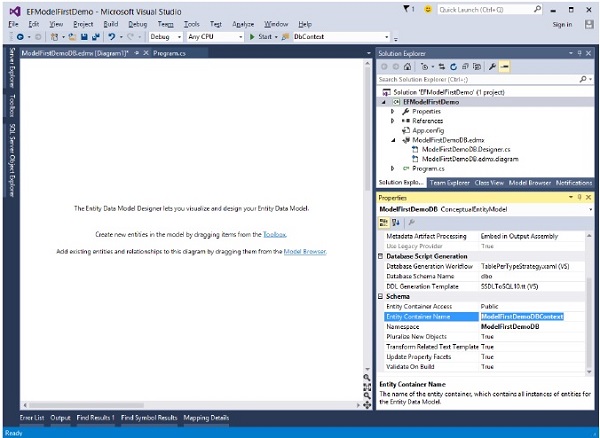Select ModelFirstDemoDB.Designer.cs in Solution Explorer
The image size is (600, 438).
click(x=465, y=150)
